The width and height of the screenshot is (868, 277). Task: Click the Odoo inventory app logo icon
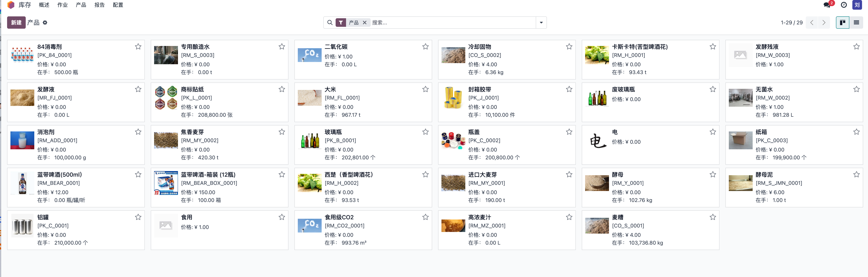(11, 5)
